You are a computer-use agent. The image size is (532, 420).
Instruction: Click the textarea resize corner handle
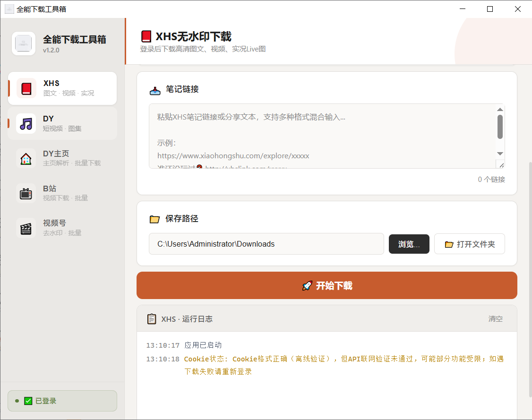click(x=501, y=165)
